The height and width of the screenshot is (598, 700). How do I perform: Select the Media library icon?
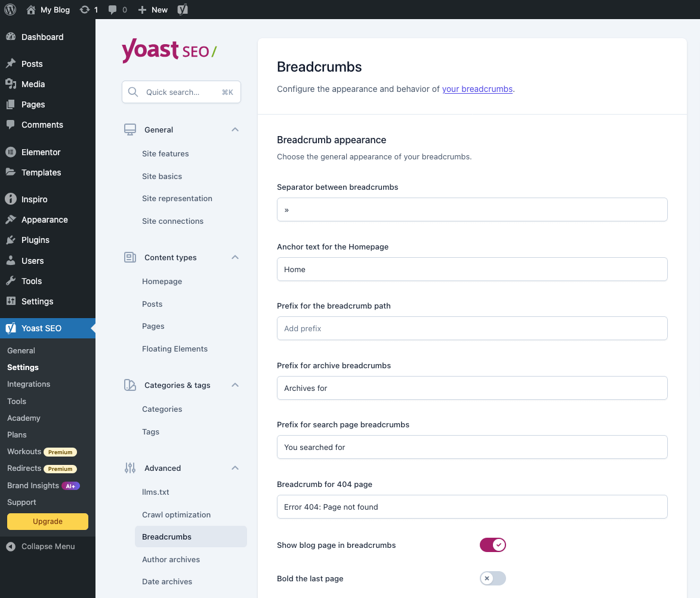tap(12, 84)
